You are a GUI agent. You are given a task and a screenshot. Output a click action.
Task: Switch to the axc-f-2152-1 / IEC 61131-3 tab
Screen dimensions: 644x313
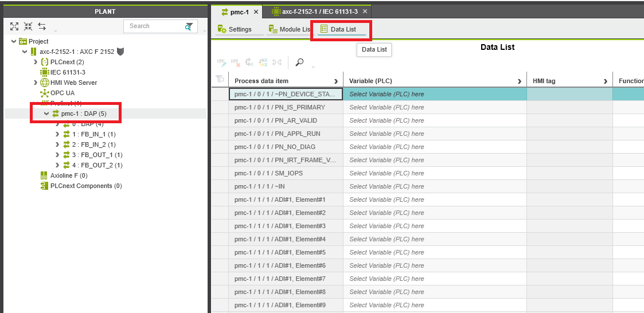[318, 11]
